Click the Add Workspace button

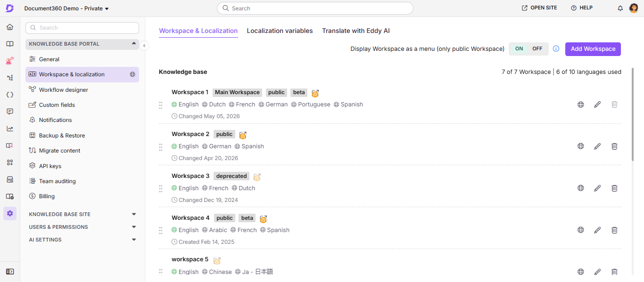tap(593, 49)
